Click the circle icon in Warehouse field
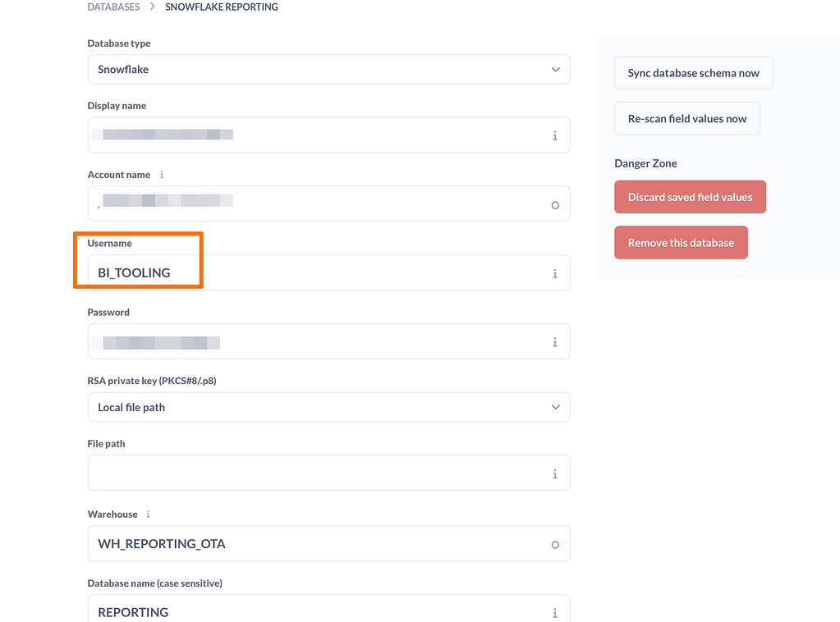The width and height of the screenshot is (840, 622). pyautogui.click(x=555, y=544)
